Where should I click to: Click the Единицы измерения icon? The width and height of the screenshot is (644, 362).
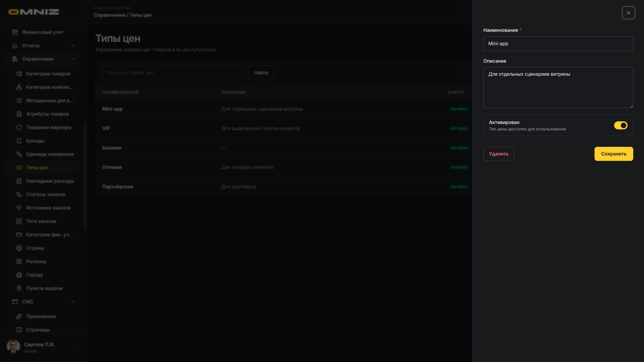click(x=19, y=154)
